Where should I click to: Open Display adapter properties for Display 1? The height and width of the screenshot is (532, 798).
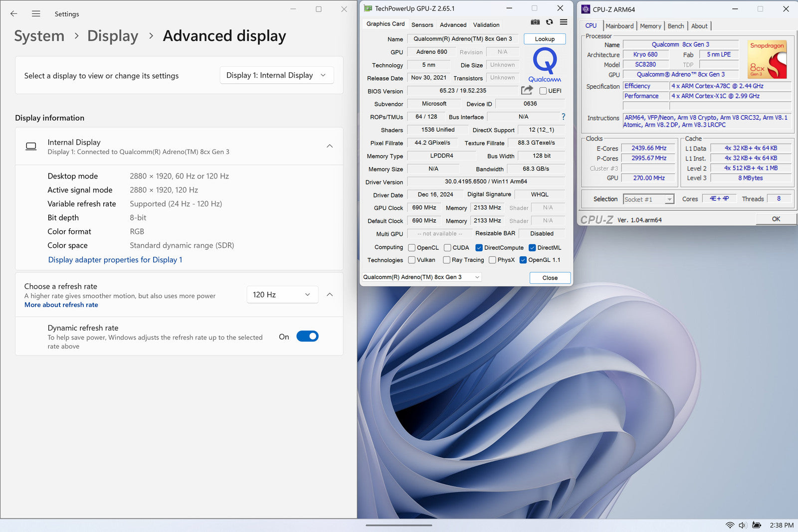[x=115, y=260]
